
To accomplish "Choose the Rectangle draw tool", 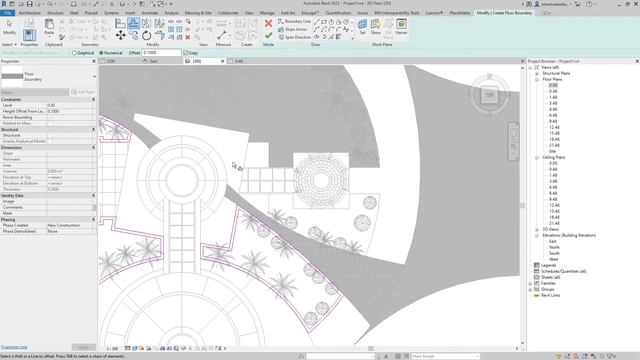I will [x=324, y=22].
